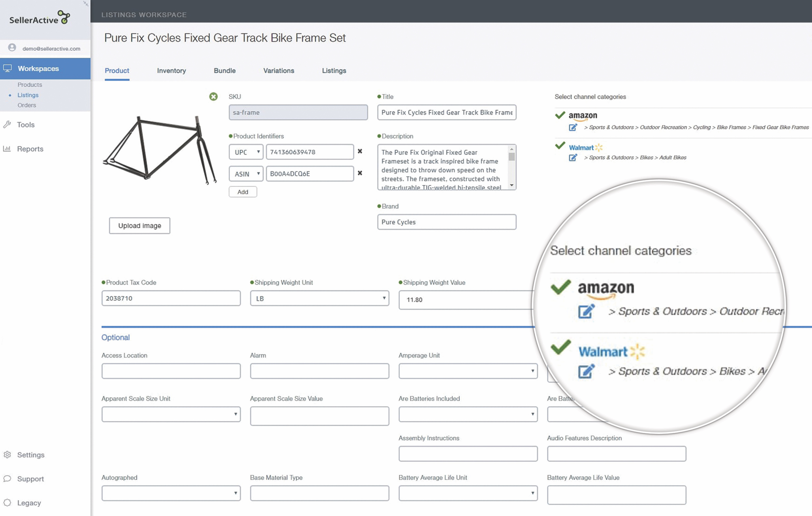Remove the UPC identifier row
The width and height of the screenshot is (812, 516).
point(360,151)
